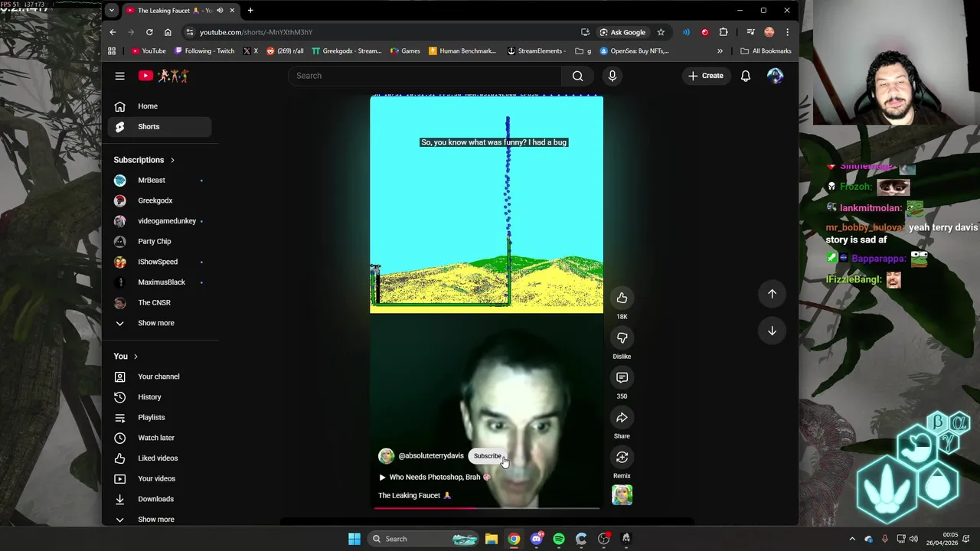Seek on the short's red progress bar
The height and width of the screenshot is (551, 980).
(x=487, y=507)
